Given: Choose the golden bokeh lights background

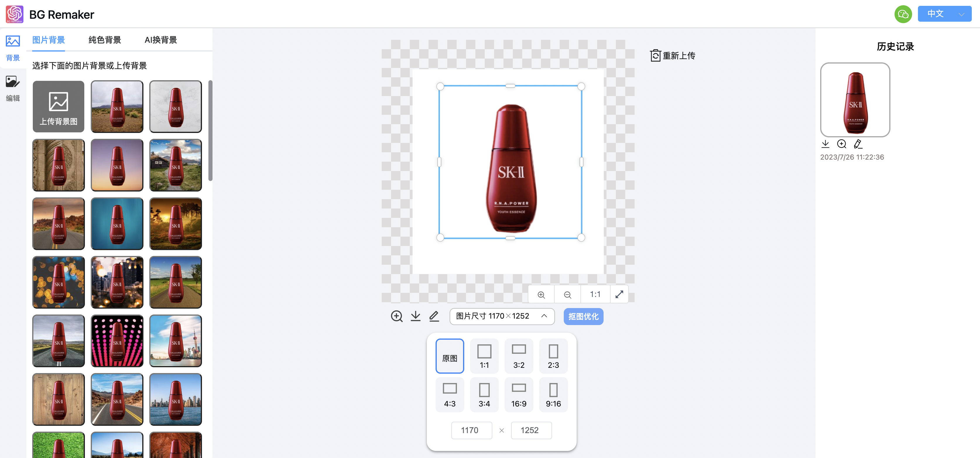Looking at the screenshot, I should pos(58,282).
